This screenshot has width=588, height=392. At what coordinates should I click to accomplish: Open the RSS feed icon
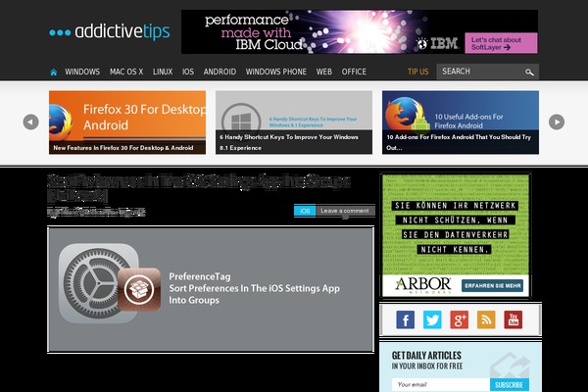[486, 319]
